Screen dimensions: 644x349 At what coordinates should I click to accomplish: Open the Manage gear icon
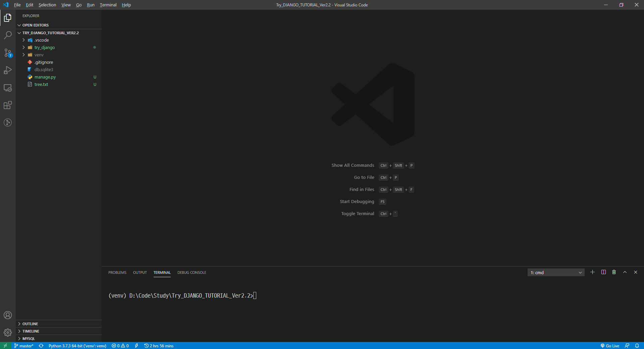pos(8,333)
